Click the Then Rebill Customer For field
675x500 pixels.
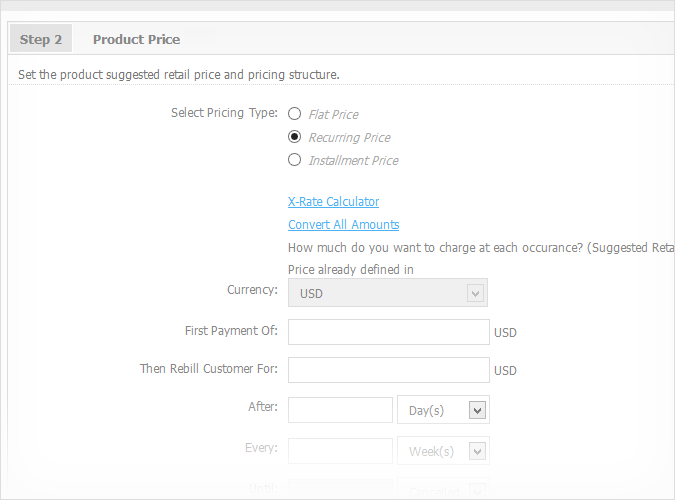[x=388, y=370]
